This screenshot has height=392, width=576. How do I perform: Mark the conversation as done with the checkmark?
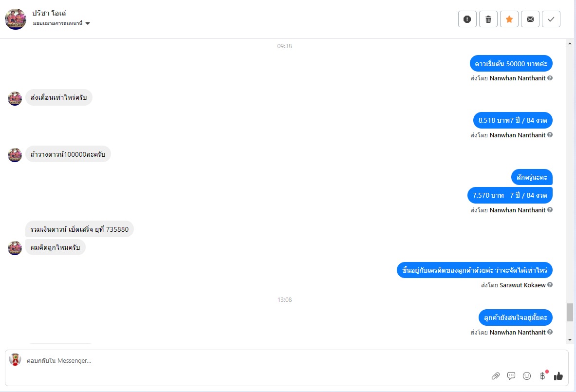point(551,19)
